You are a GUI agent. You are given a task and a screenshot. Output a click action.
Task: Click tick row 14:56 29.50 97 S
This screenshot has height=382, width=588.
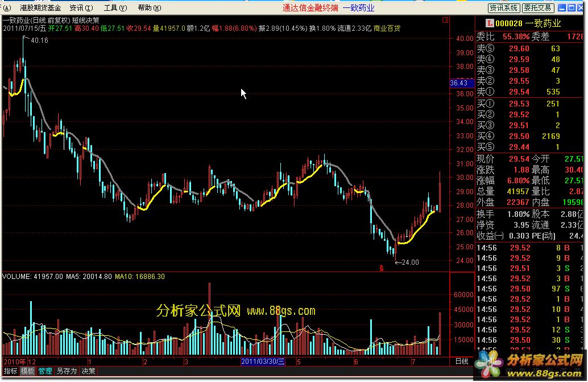pyautogui.click(x=529, y=289)
